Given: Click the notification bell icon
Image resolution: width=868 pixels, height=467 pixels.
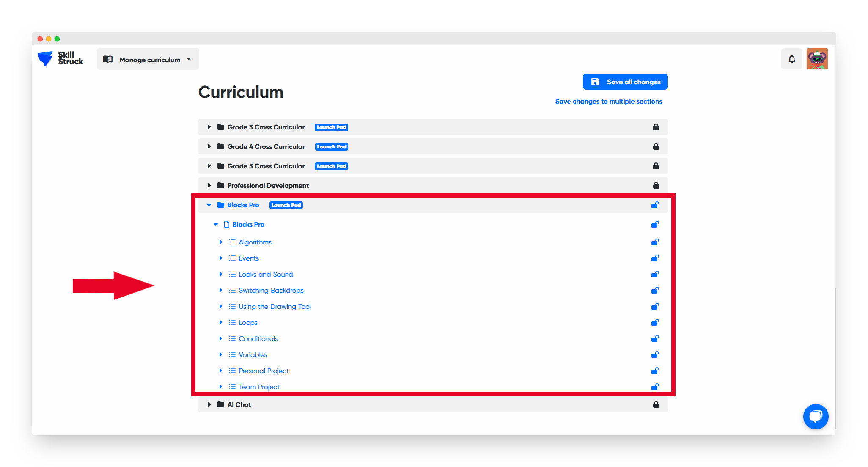Looking at the screenshot, I should (x=791, y=59).
